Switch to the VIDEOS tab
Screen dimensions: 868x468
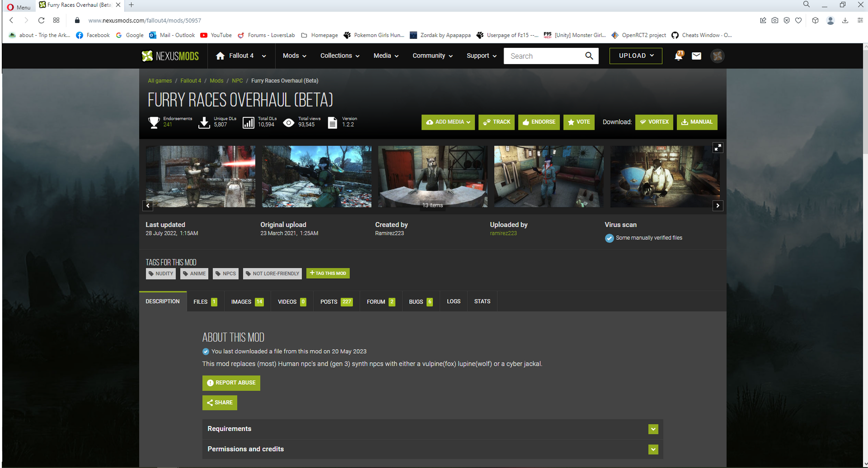pyautogui.click(x=292, y=302)
